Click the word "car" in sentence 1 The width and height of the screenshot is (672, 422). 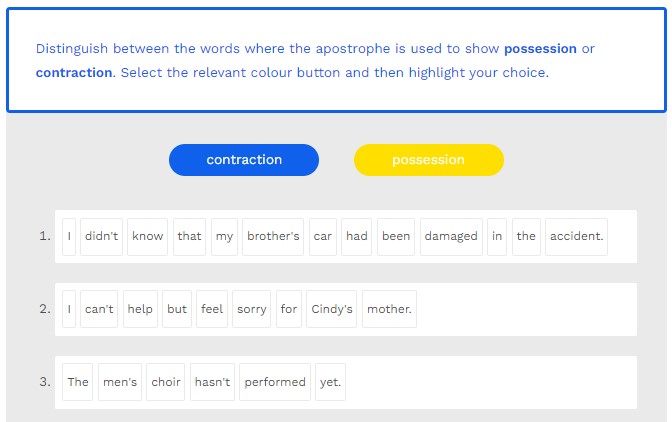coord(323,237)
